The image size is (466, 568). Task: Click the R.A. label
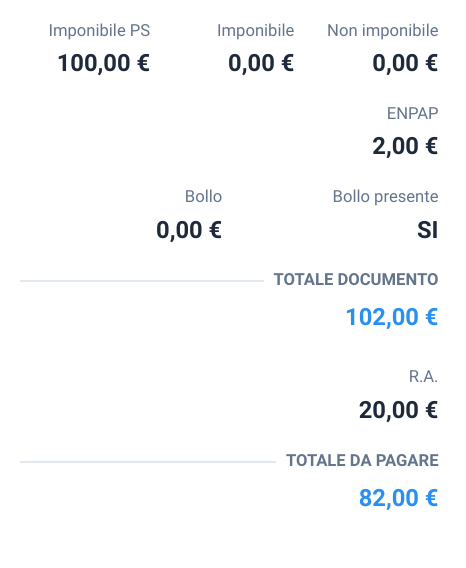[x=423, y=377]
